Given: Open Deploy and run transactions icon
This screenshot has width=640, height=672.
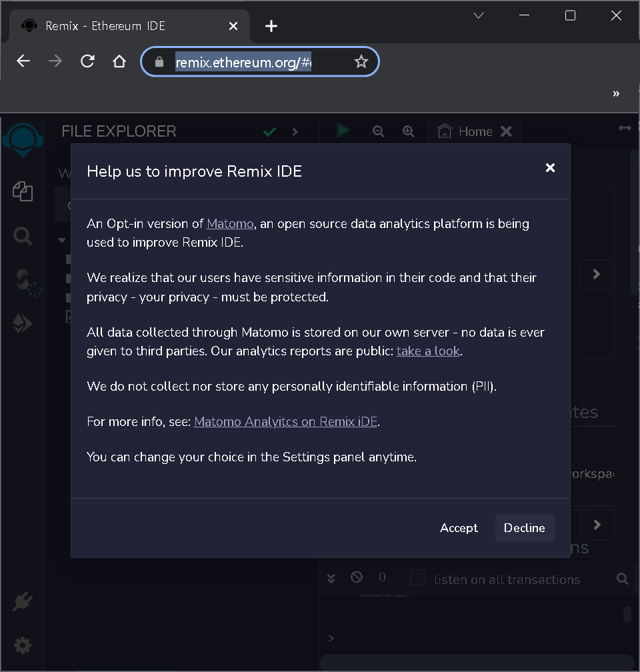Looking at the screenshot, I should point(22,324).
